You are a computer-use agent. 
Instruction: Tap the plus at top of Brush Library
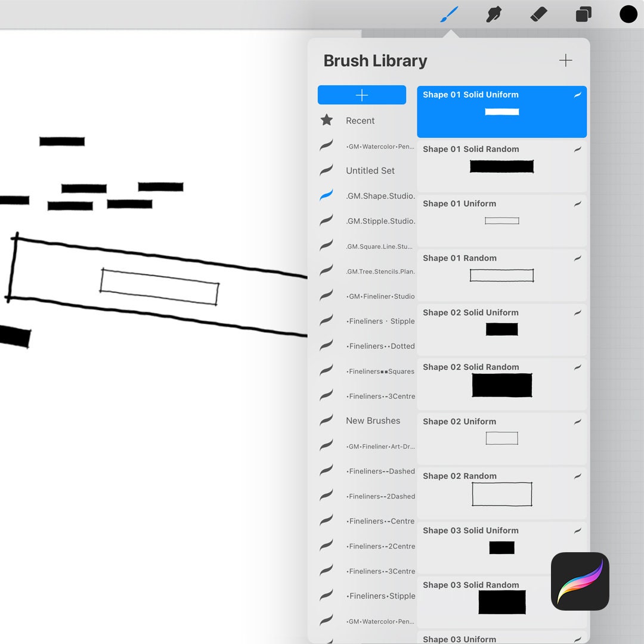coord(565,60)
